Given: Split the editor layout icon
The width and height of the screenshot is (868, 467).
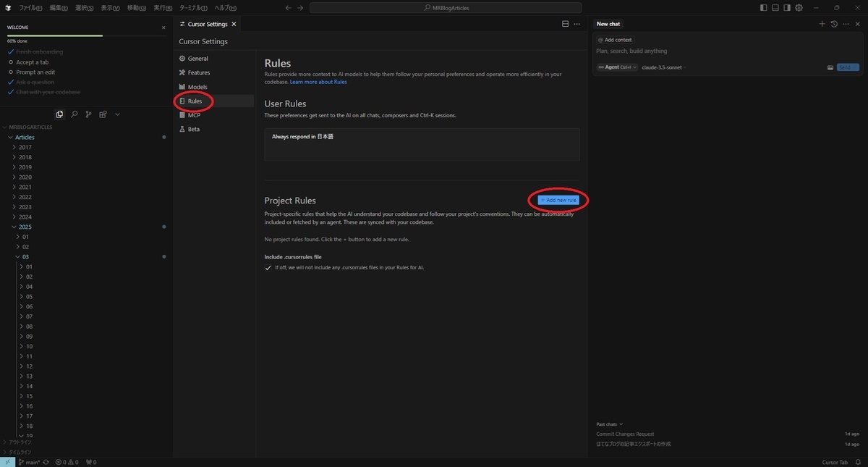Looking at the screenshot, I should [565, 24].
